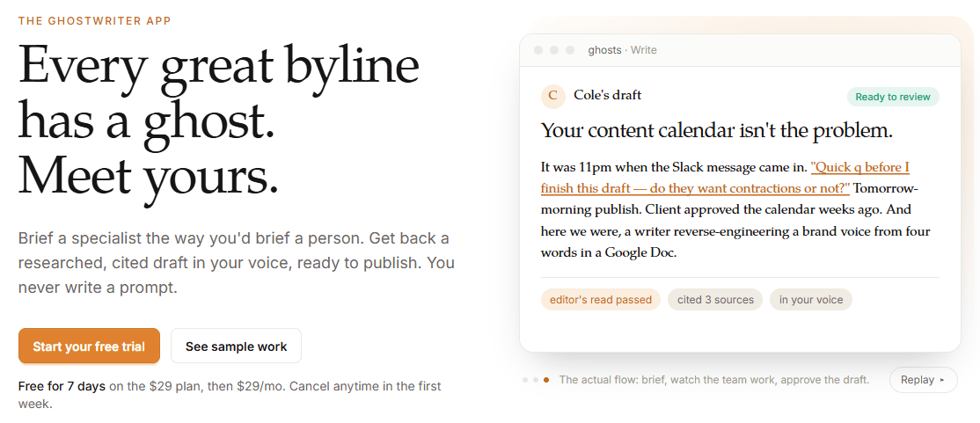The image size is (980, 423).
Task: Click The Ghostwriter App label
Action: click(95, 20)
